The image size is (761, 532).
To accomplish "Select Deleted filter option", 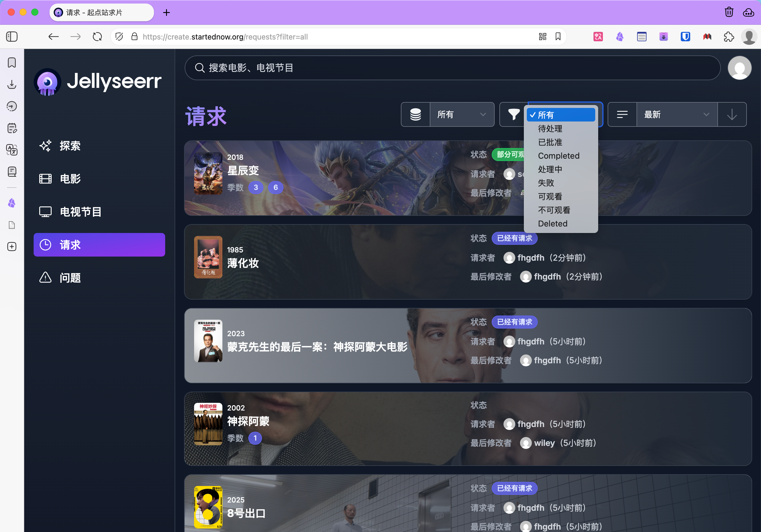I will coord(560,224).
